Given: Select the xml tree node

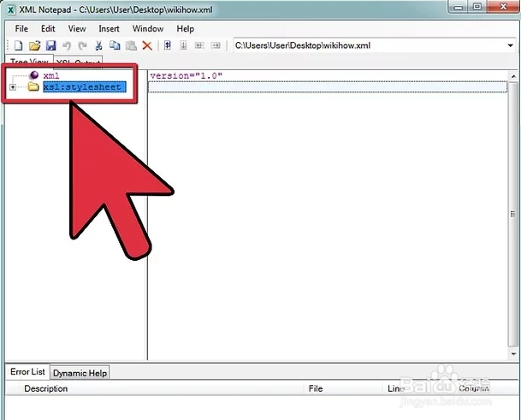Looking at the screenshot, I should [x=51, y=75].
